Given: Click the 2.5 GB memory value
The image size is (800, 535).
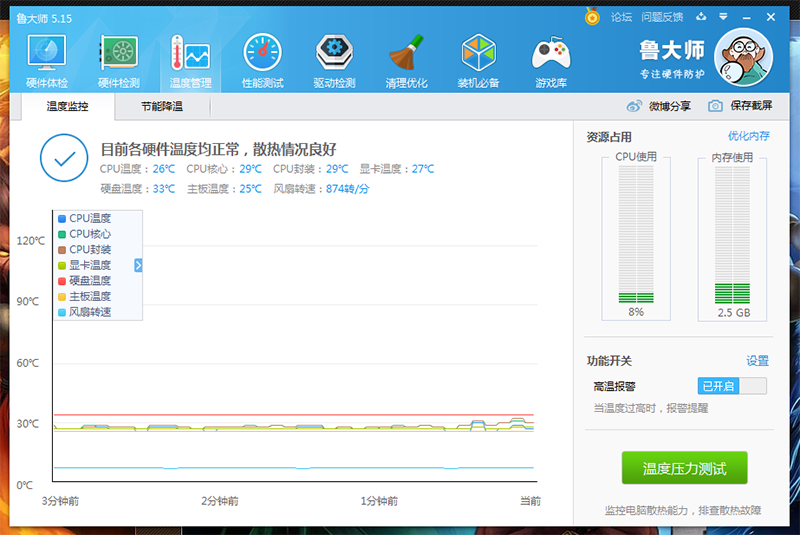Looking at the screenshot, I should click(x=734, y=313).
